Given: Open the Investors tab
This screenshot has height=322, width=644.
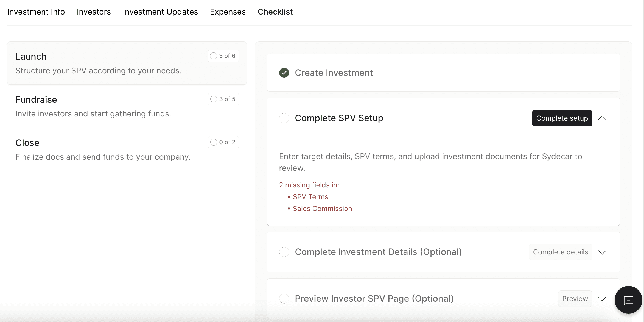Looking at the screenshot, I should click(x=94, y=12).
